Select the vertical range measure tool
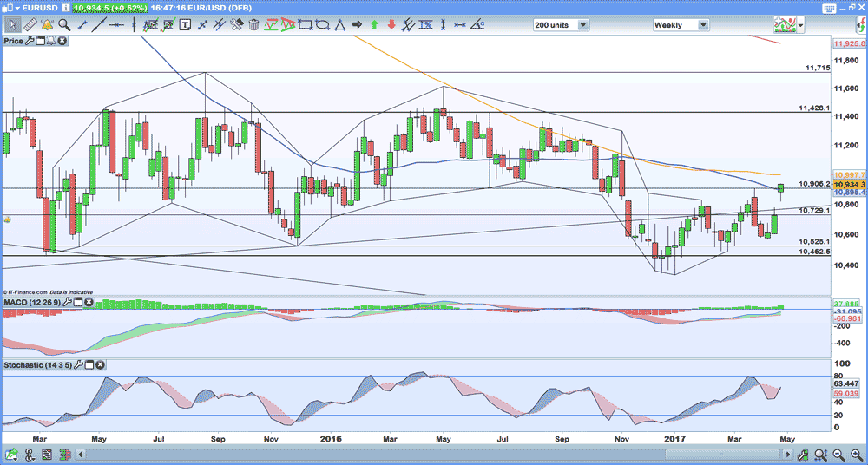 click(x=443, y=24)
